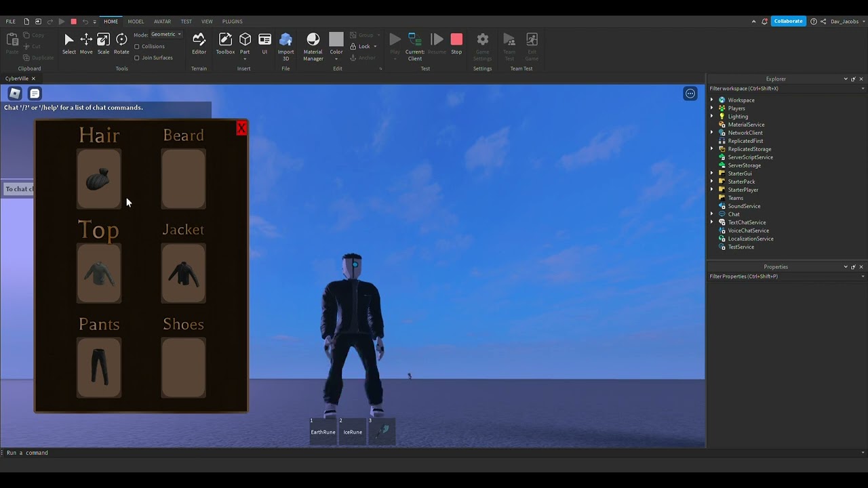868x488 pixels.
Task: Pick the Scale tool
Action: tap(103, 43)
